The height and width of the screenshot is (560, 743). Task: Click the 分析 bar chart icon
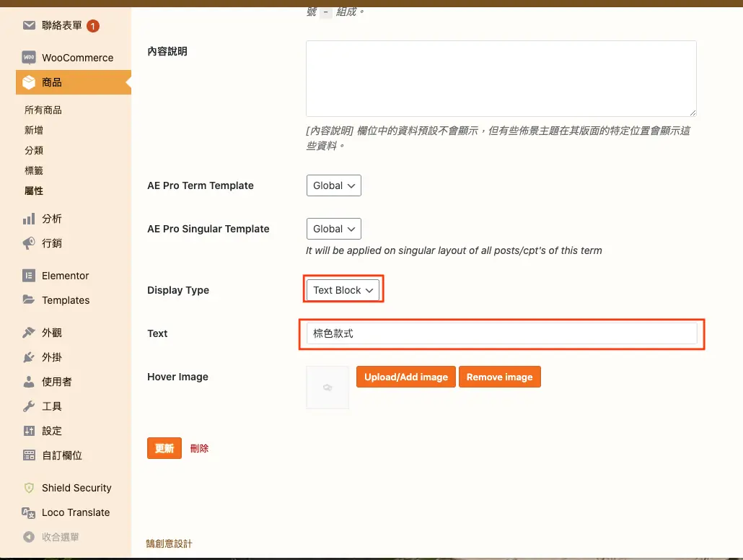pyautogui.click(x=29, y=219)
